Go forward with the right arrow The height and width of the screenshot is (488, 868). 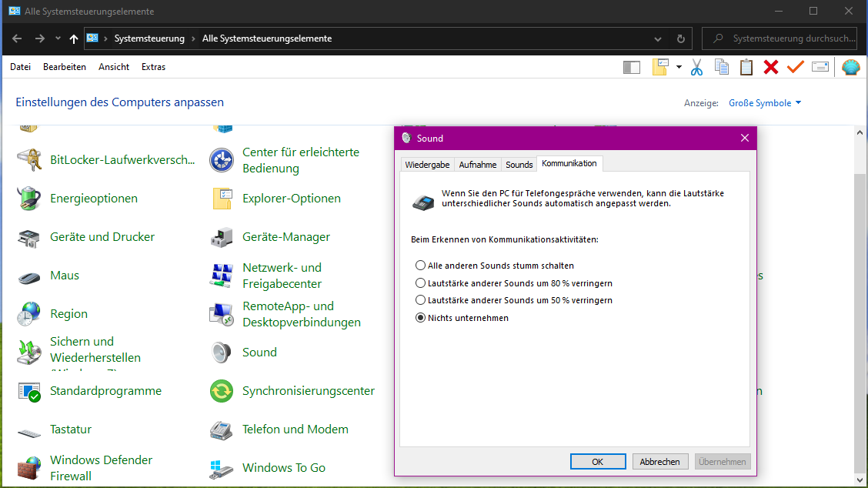pyautogui.click(x=39, y=38)
